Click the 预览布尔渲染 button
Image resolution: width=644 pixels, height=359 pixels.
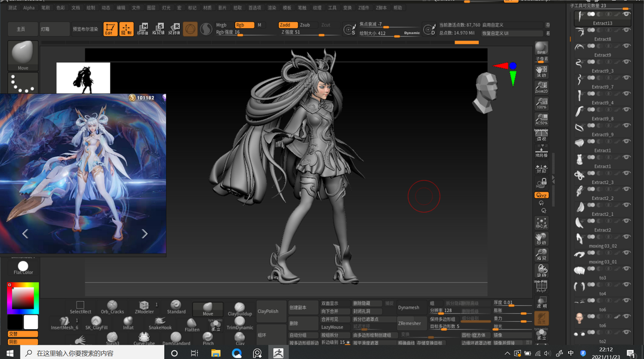pyautogui.click(x=86, y=29)
